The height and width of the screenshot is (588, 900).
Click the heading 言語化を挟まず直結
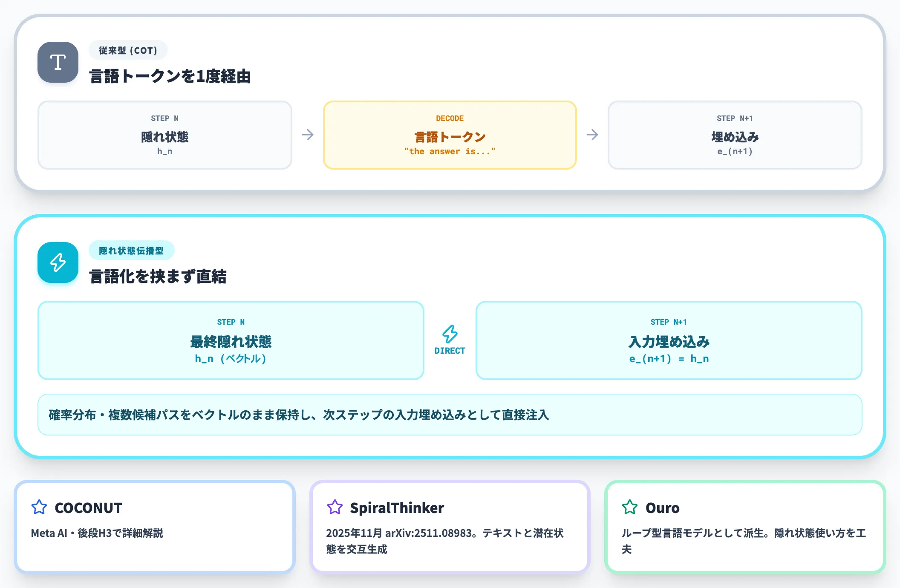coord(158,277)
